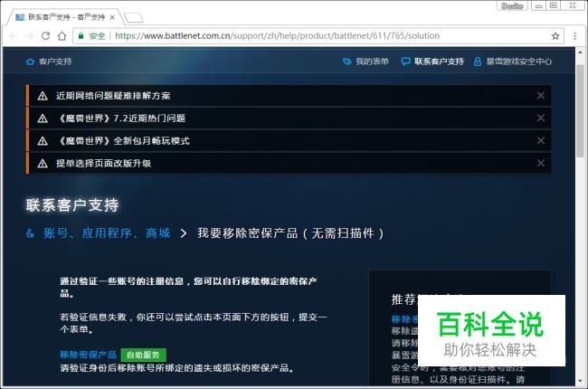Screen dimensions: 588x389
Task: Open the 《魔兽世界》全新包月畅玩模式 notice
Action: pos(123,140)
